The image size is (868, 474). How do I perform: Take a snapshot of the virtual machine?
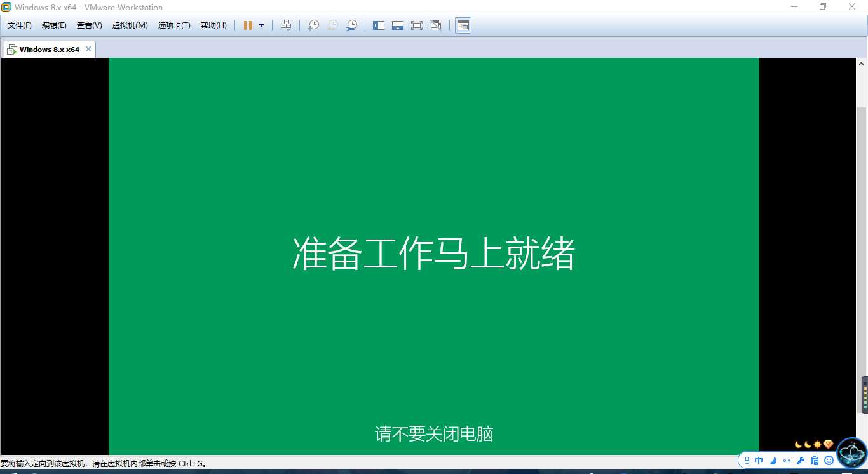[x=313, y=25]
